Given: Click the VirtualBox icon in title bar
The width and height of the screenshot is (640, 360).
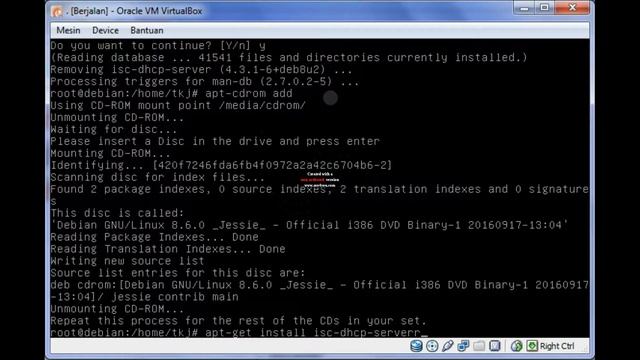Looking at the screenshot, I should pyautogui.click(x=57, y=11).
